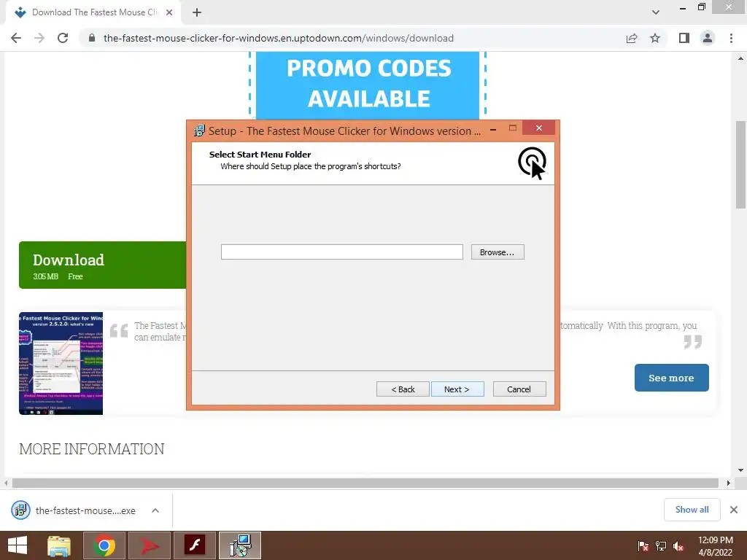747x560 pixels.
Task: Select the Uptodown URL in address bar
Action: 278,38
